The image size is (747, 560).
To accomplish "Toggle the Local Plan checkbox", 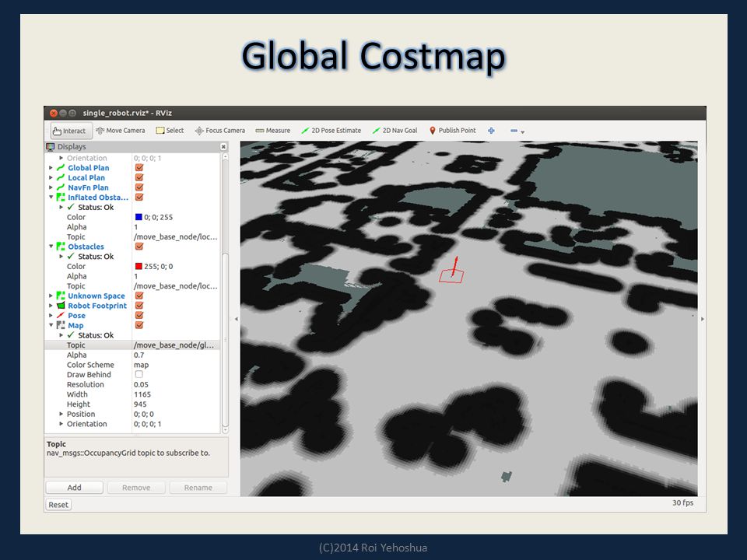I will (139, 177).
